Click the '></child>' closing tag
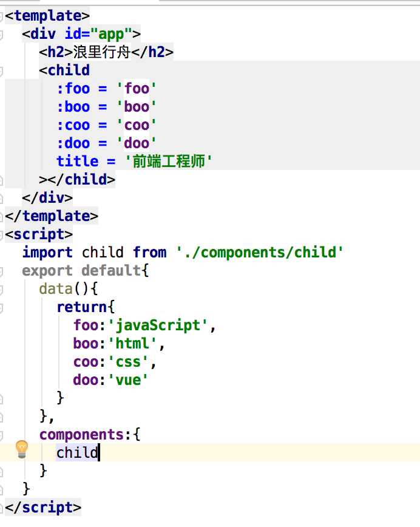 [x=77, y=180]
